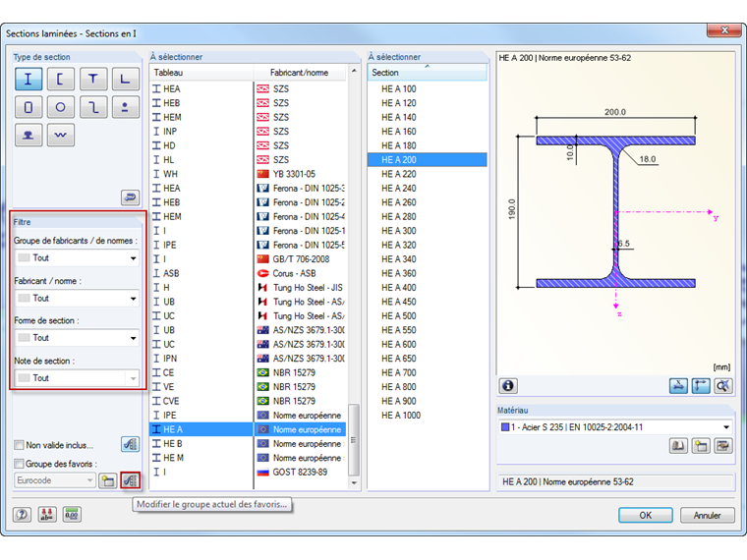
Task: Select the I-section type icon
Action: point(29,79)
